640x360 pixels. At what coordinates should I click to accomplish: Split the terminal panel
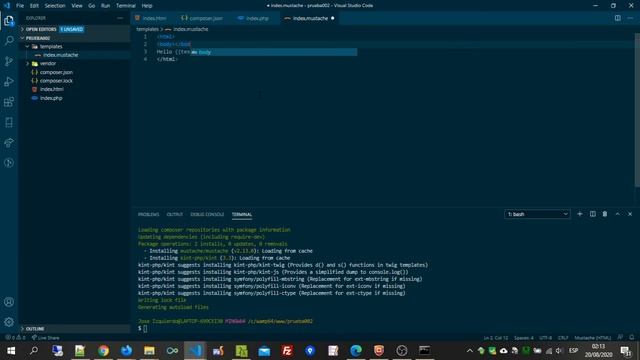(x=593, y=214)
